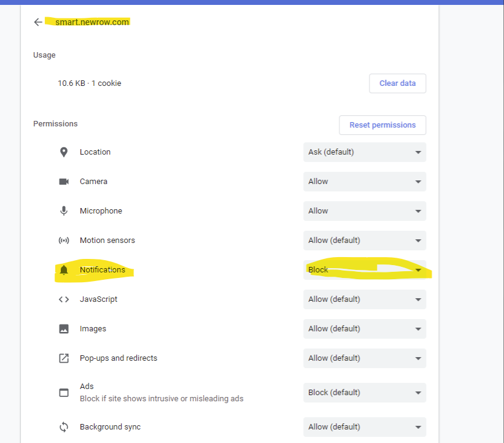
Task: Click the Images label
Action: coord(93,329)
